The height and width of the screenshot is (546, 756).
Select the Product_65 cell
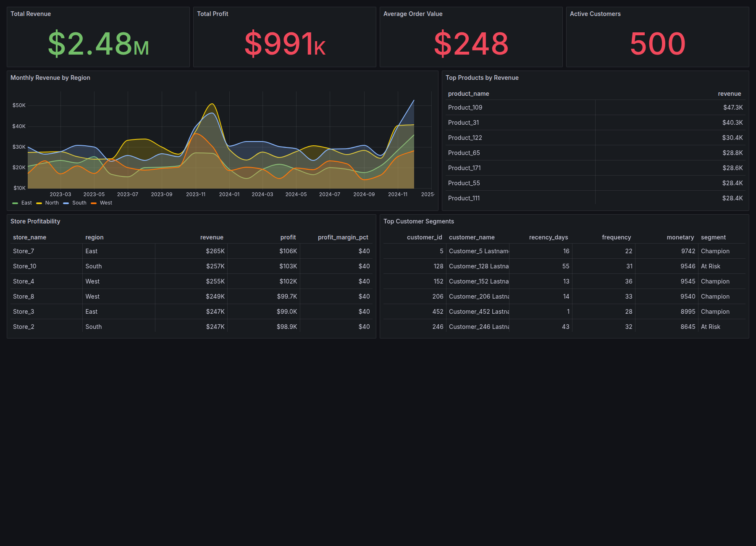(520, 153)
